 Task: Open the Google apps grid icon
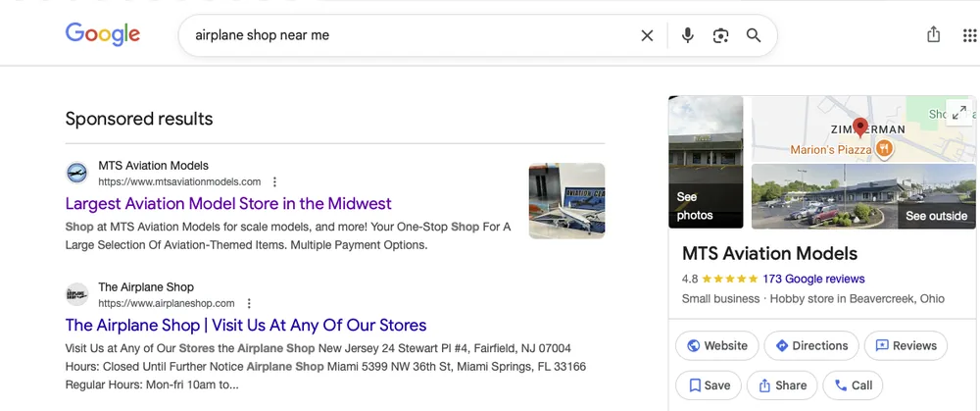click(x=969, y=35)
